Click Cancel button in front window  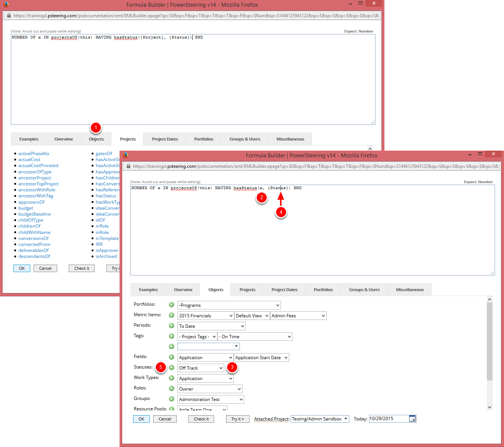click(165, 419)
